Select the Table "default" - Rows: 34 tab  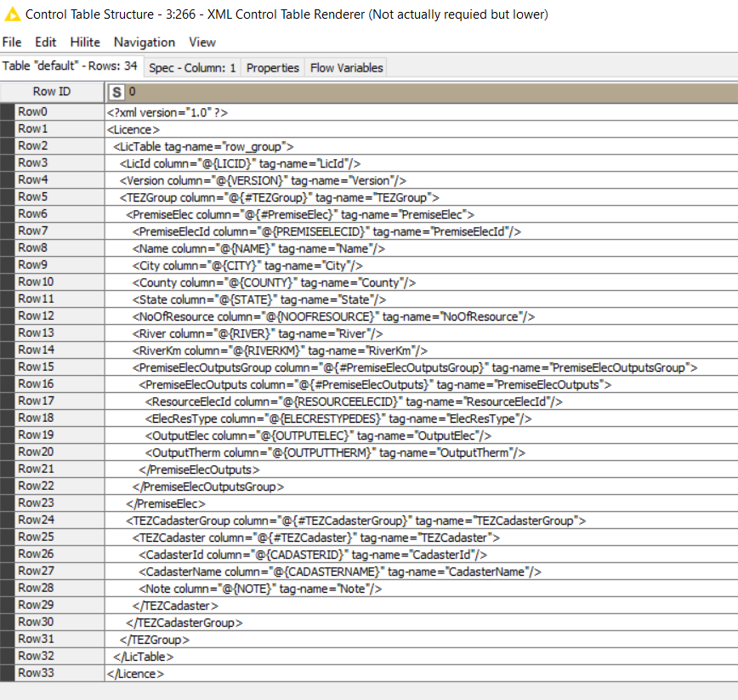pos(71,66)
